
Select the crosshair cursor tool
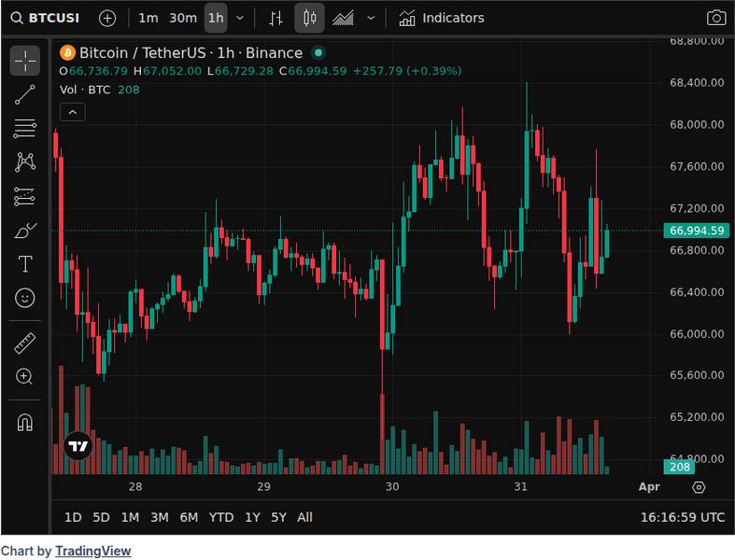(25, 61)
